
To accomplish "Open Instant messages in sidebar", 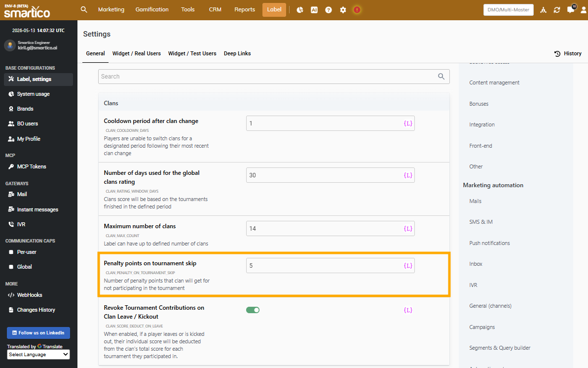I will (x=38, y=209).
